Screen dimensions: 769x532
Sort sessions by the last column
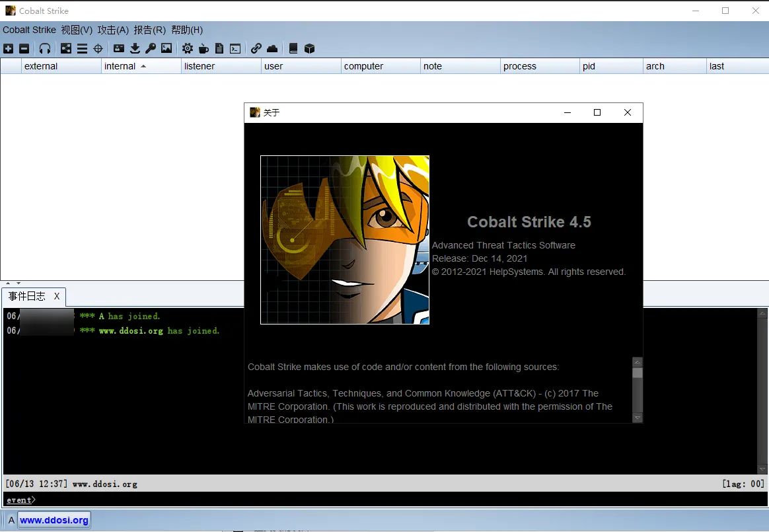[x=737, y=66]
